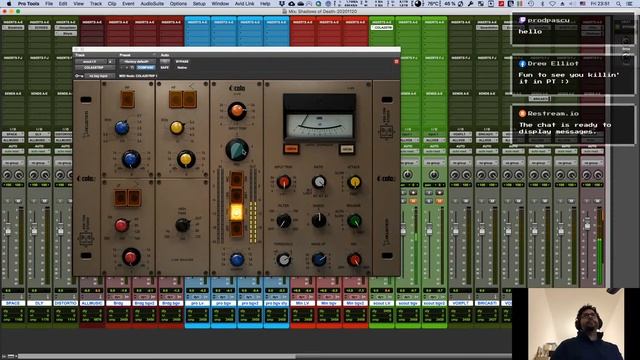Click the red compressor Input Trim knob
The width and height of the screenshot is (640, 360).
284,182
